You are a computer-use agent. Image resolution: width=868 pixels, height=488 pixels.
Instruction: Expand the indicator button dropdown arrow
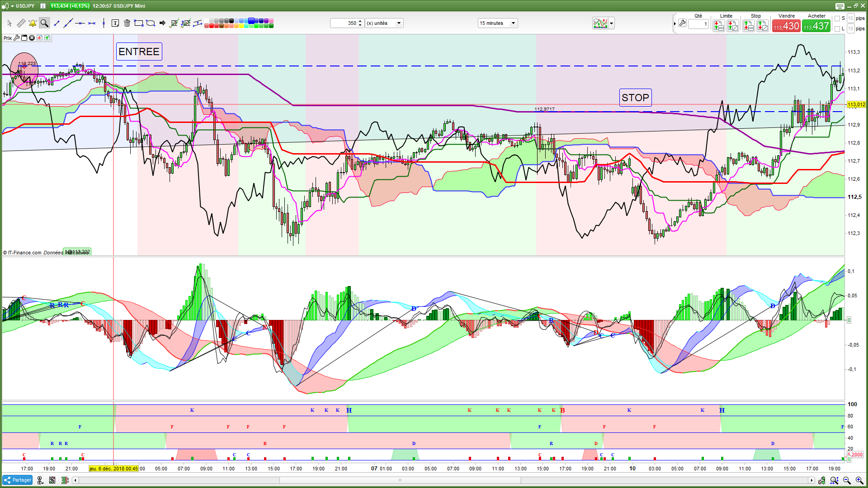[x=612, y=23]
